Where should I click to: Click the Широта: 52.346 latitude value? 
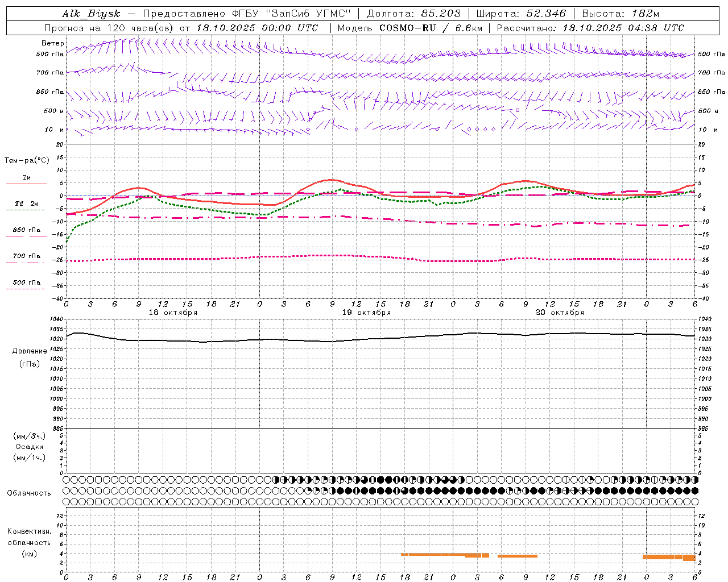(521, 14)
